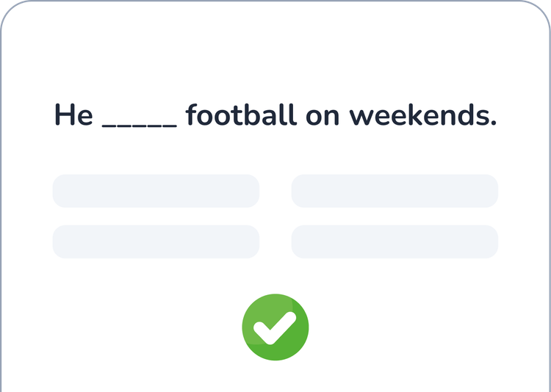Screen dimensions: 551x392
Task: Select the top-right blank answer option
Action: click(395, 191)
